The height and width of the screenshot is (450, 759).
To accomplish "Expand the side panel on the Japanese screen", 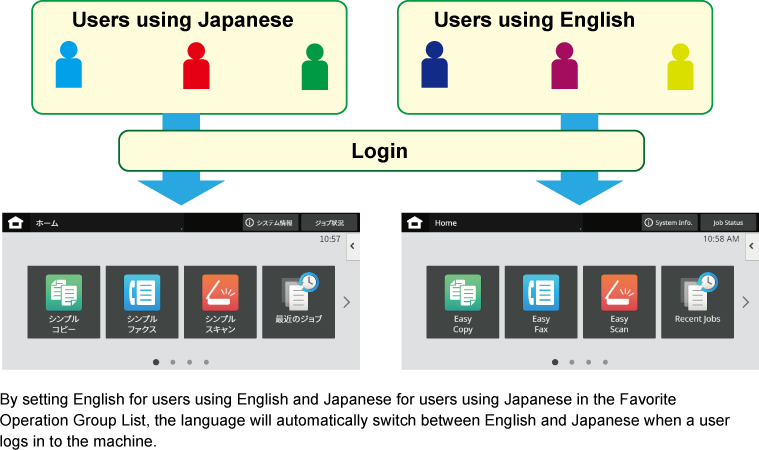I will pyautogui.click(x=352, y=245).
